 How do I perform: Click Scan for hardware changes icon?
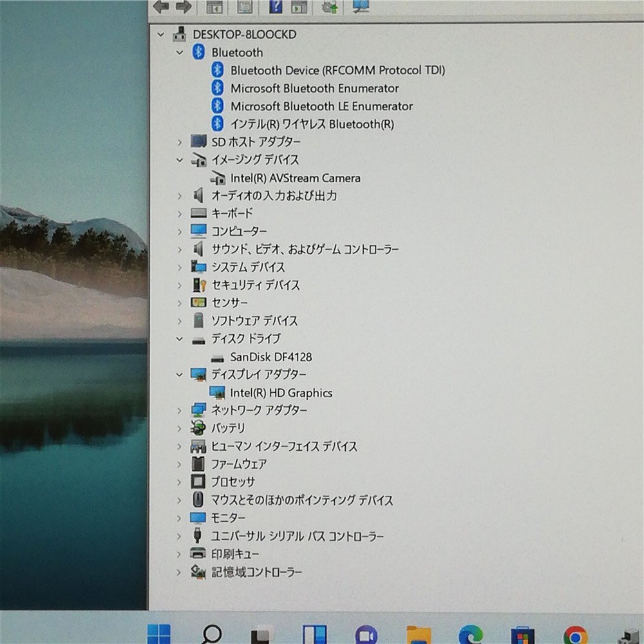pyautogui.click(x=361, y=6)
